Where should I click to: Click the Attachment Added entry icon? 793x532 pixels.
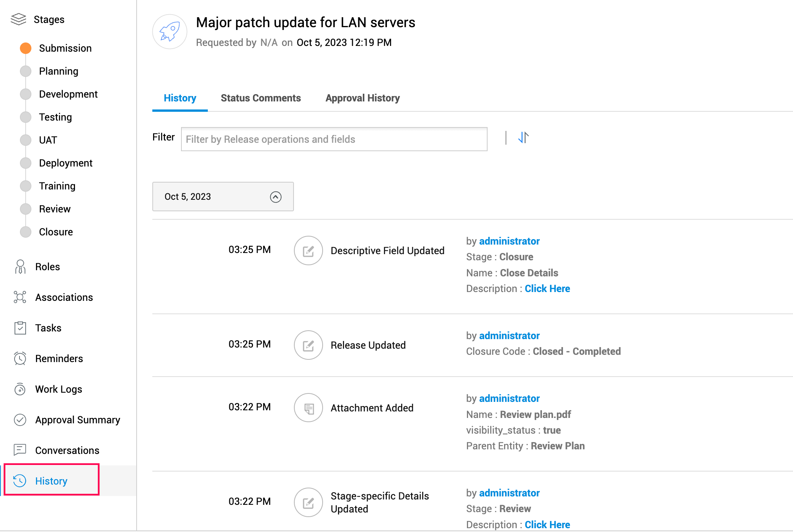pyautogui.click(x=308, y=408)
